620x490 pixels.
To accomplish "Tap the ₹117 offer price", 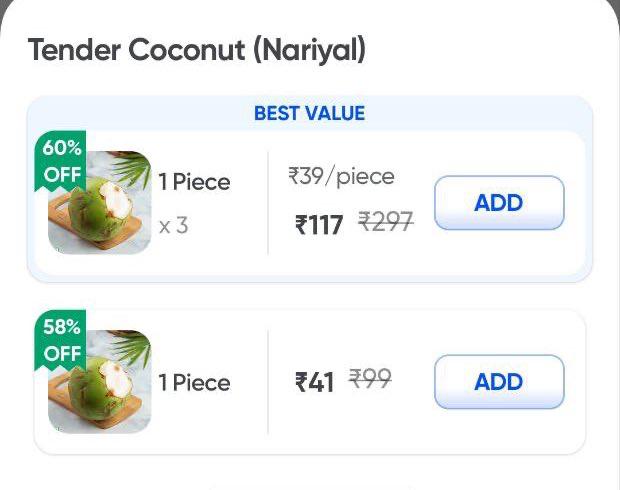I will tap(319, 225).
